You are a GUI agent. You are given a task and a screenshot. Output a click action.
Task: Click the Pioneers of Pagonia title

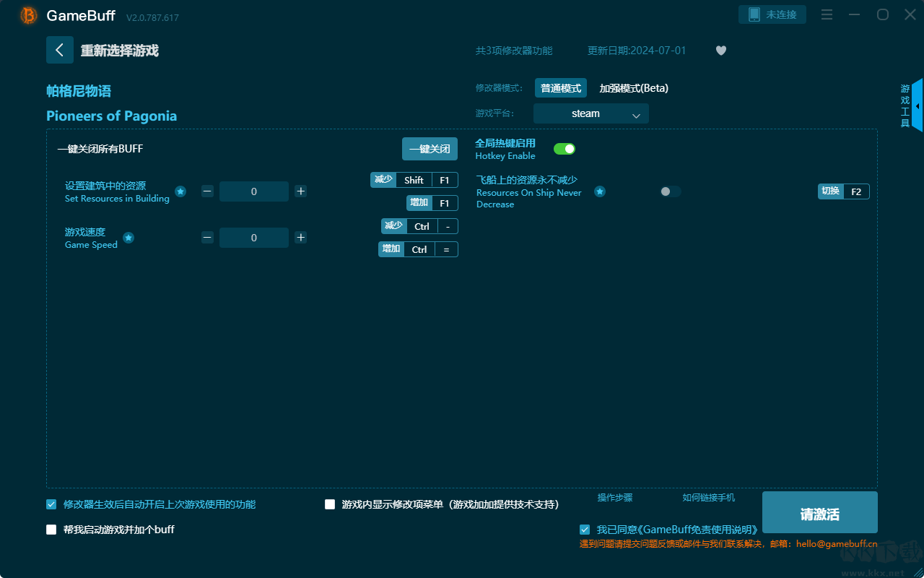click(x=112, y=116)
